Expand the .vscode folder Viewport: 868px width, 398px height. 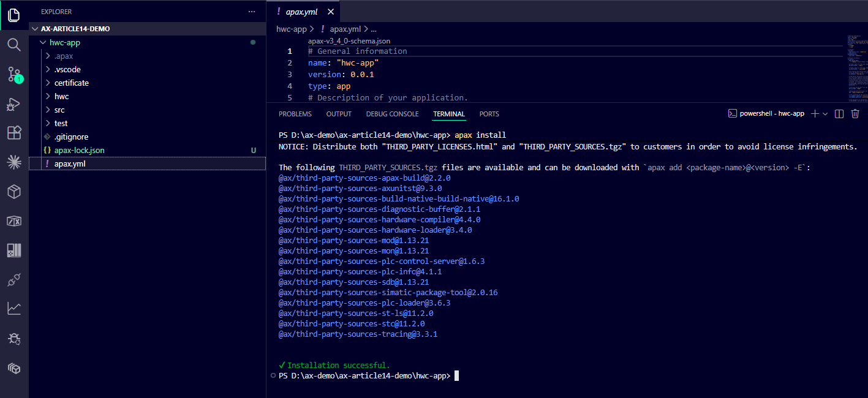pos(48,70)
